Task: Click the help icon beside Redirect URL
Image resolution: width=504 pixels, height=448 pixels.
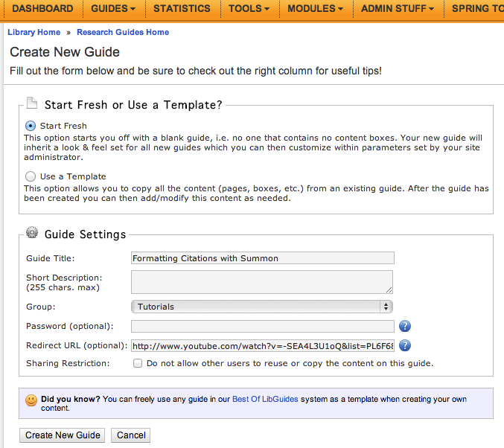Action: pyautogui.click(x=405, y=345)
